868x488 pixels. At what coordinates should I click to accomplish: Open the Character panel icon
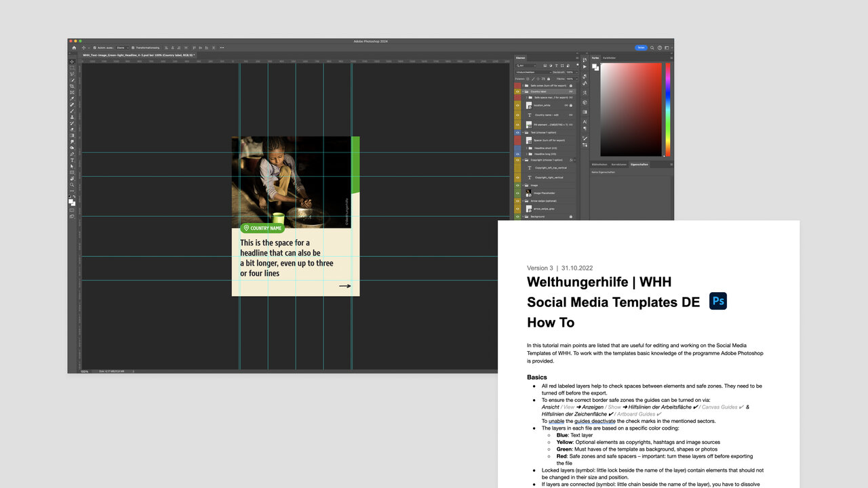point(585,121)
